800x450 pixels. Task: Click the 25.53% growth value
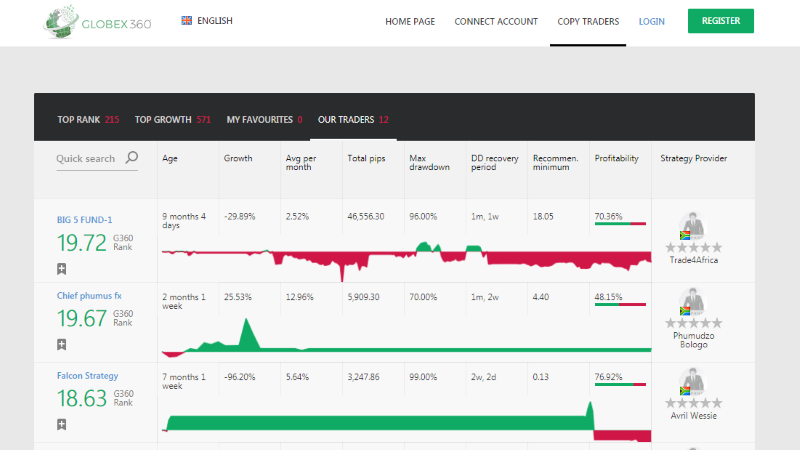238,297
